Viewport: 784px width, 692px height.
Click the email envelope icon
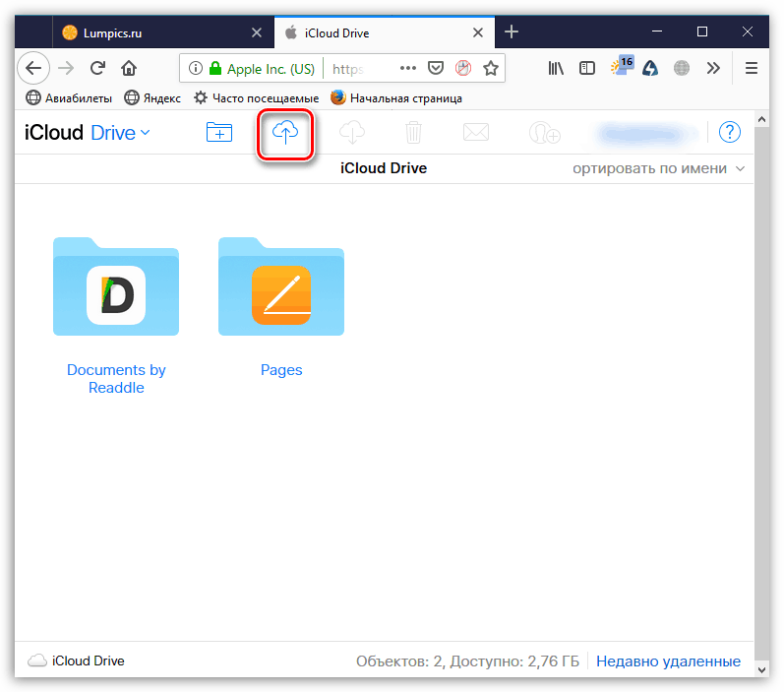pos(476,133)
